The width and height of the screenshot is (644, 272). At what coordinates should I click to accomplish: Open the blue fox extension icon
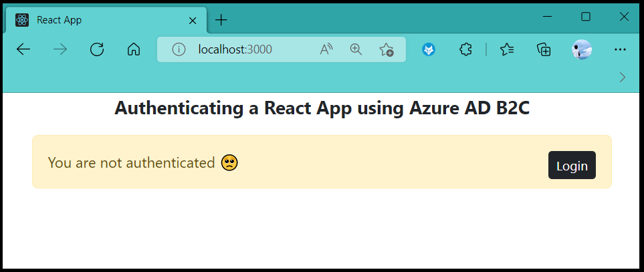429,49
